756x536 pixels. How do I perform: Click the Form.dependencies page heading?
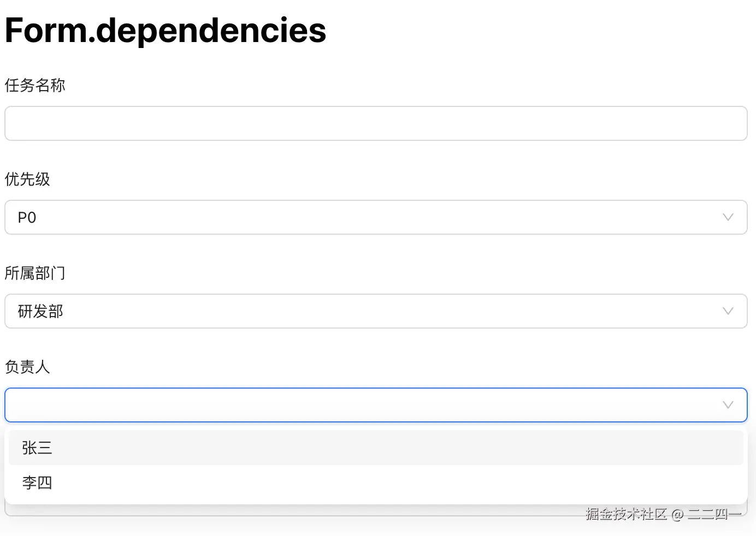(x=166, y=31)
